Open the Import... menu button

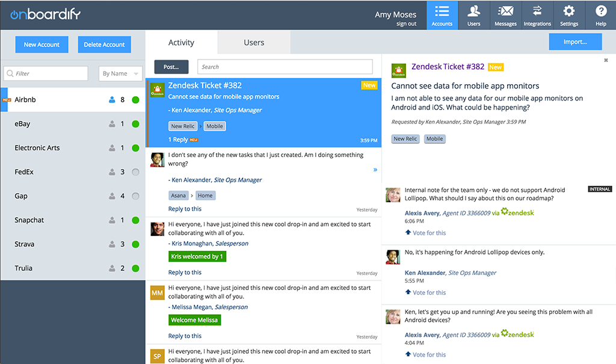pos(575,42)
